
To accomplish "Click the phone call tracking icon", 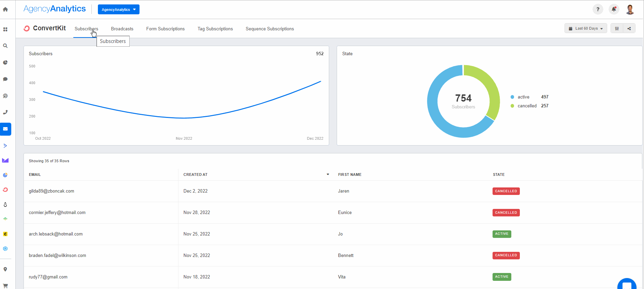I will tap(5, 112).
